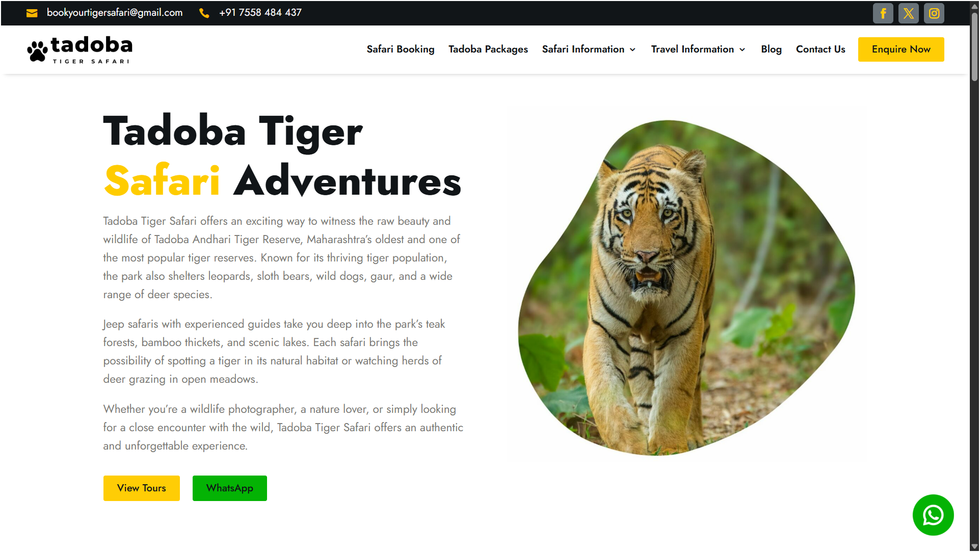Expand the Travel Information chevron
Viewport: 980px width, 552px height.
[742, 49]
